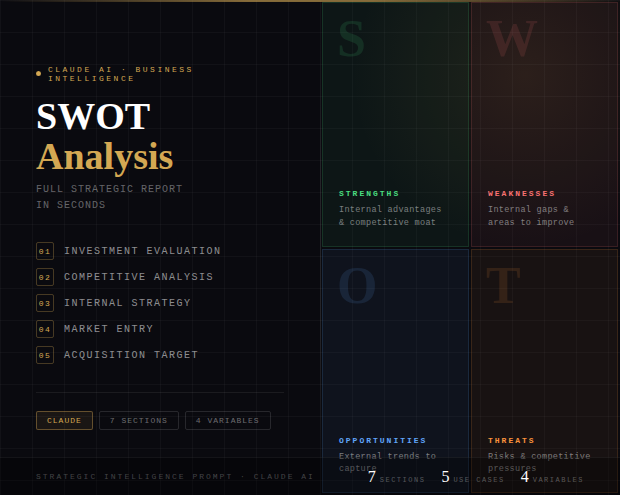The image size is (620, 495).
Task: Click the blue OPPORTUNITIES heading label
Action: point(382,441)
